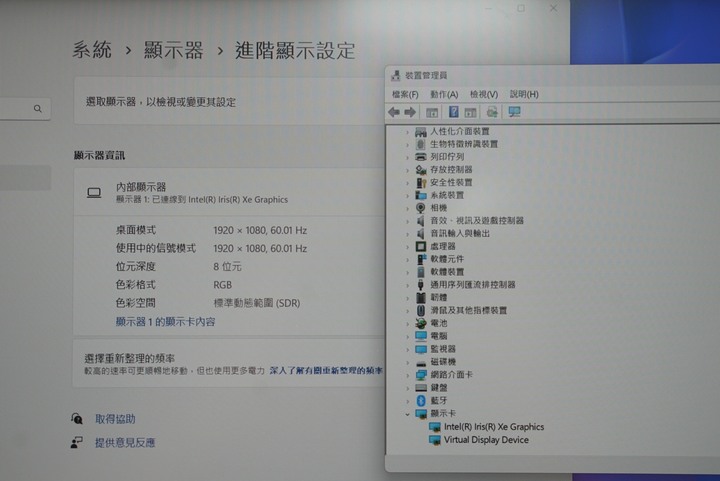Click the 8 位元 bit depth value
The image size is (720, 481).
pos(227,267)
